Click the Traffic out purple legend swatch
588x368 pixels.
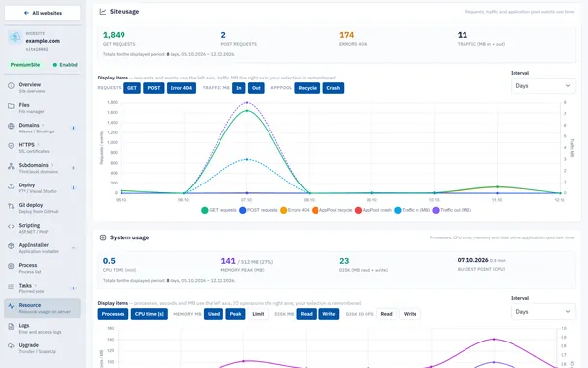436,210
